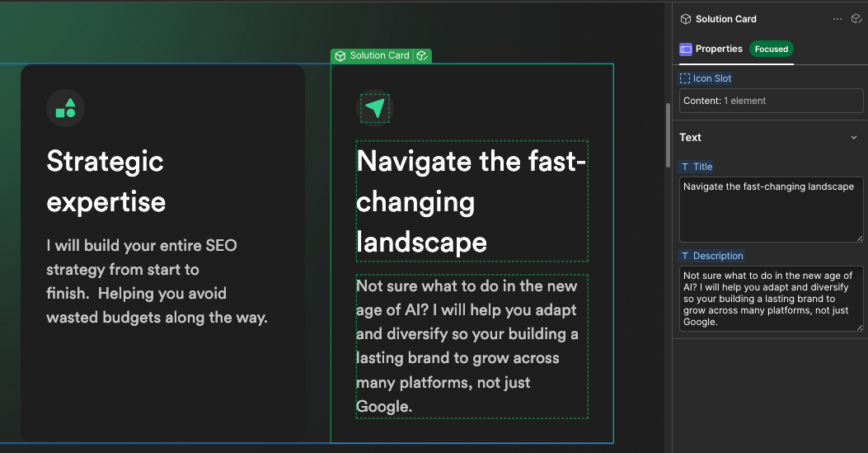Select the Navigate the fast-changing landscape heading
Image resolution: width=868 pixels, height=453 pixels.
point(472,201)
